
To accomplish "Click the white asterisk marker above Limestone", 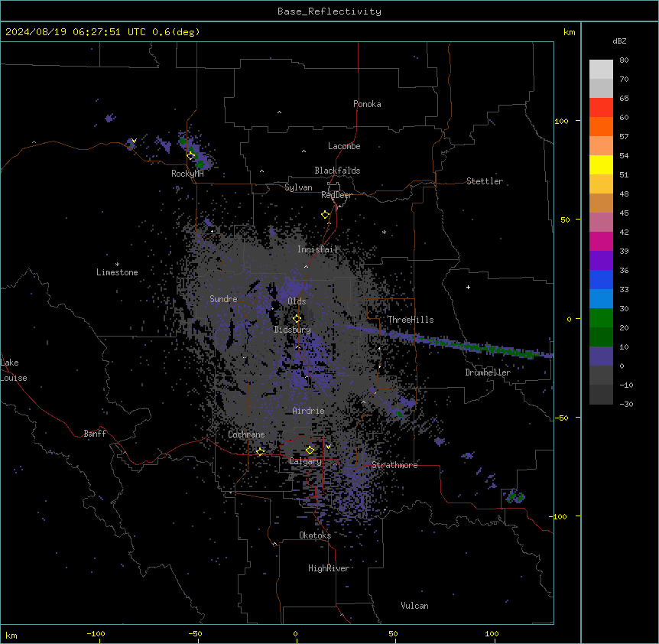I will point(117,265).
